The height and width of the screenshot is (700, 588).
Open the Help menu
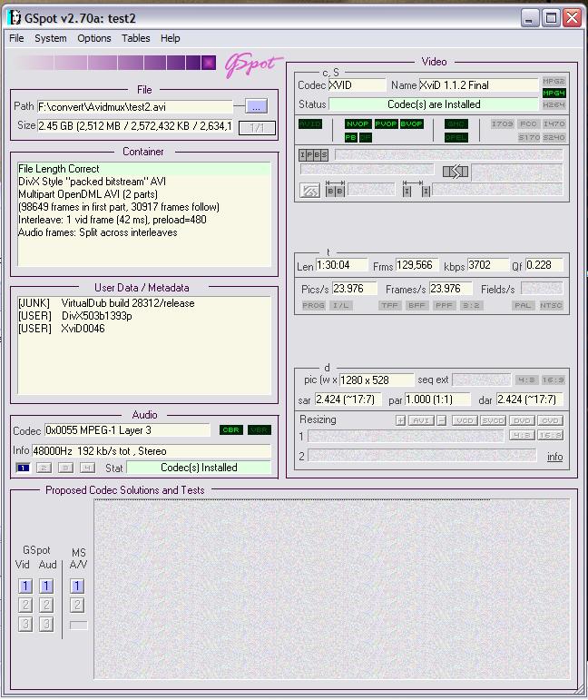[x=170, y=38]
